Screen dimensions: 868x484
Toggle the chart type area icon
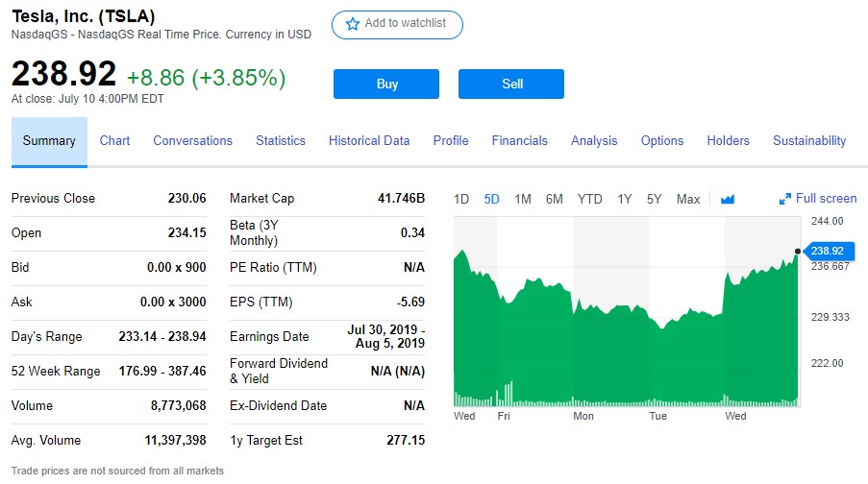point(728,199)
